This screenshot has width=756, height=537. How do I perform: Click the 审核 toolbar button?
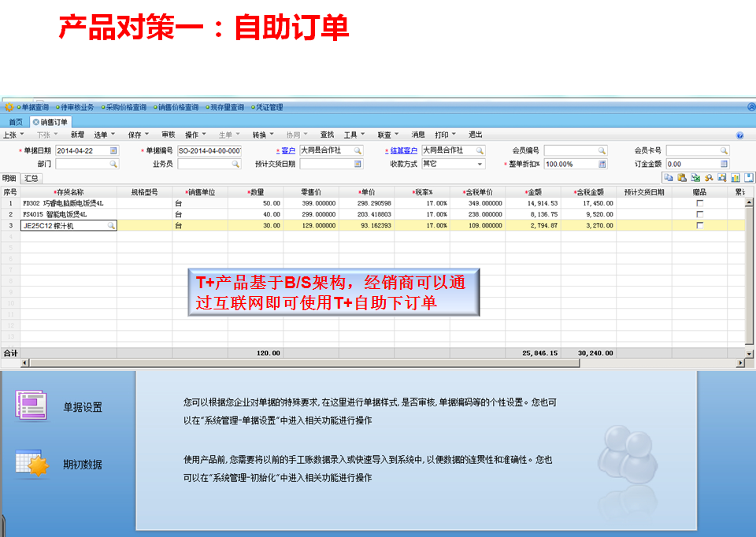(169, 135)
